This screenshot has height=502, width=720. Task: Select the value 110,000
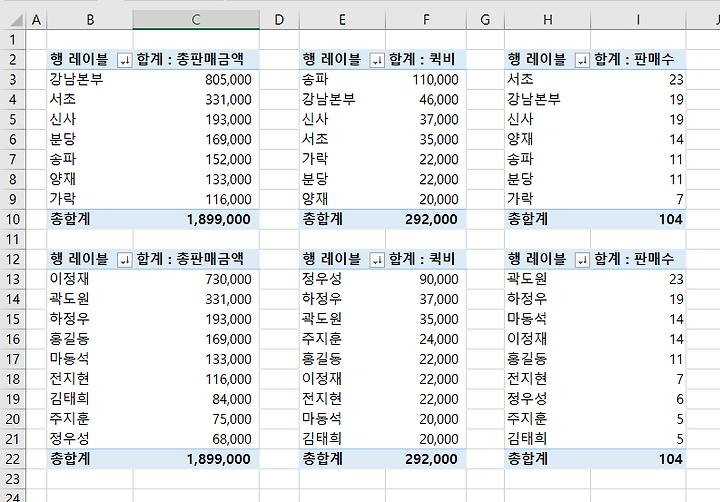pyautogui.click(x=426, y=79)
